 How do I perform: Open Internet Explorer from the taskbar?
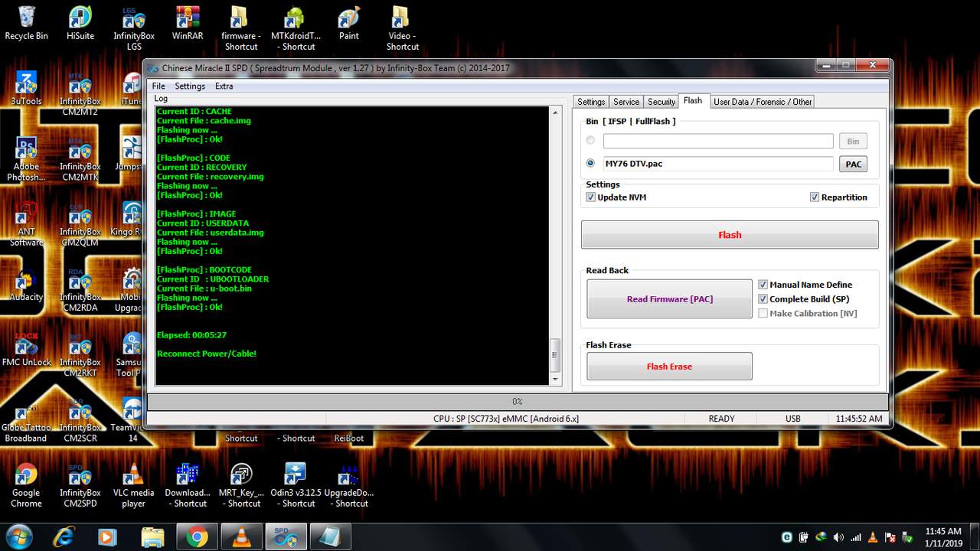click(64, 537)
